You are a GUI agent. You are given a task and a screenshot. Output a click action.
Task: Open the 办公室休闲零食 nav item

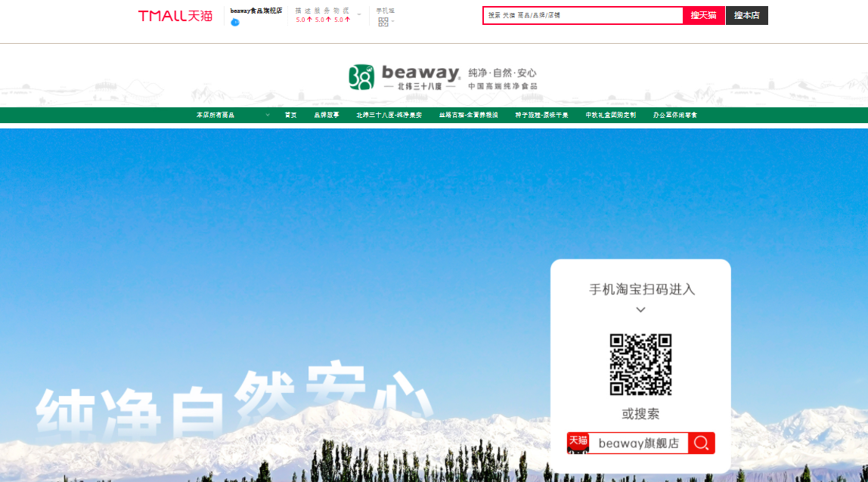674,115
